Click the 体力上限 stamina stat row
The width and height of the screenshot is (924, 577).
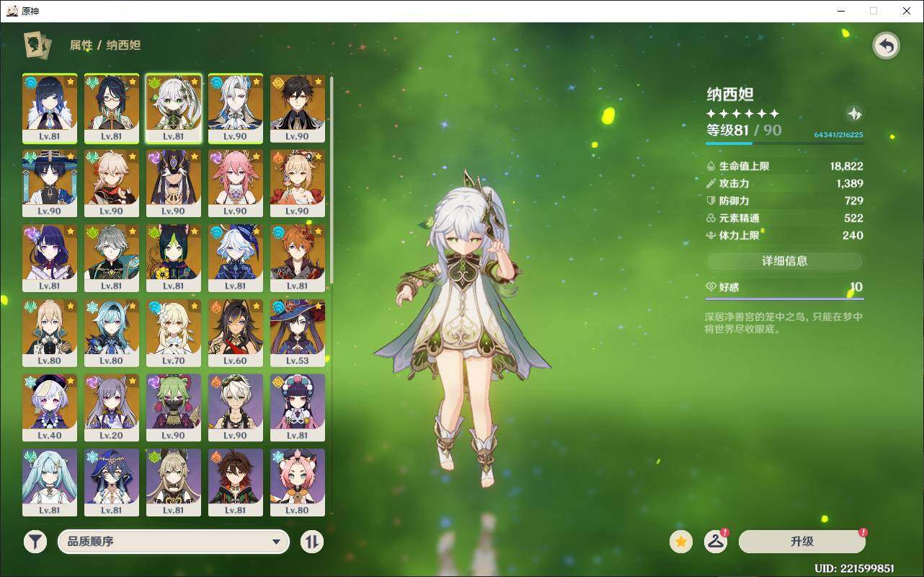click(784, 235)
